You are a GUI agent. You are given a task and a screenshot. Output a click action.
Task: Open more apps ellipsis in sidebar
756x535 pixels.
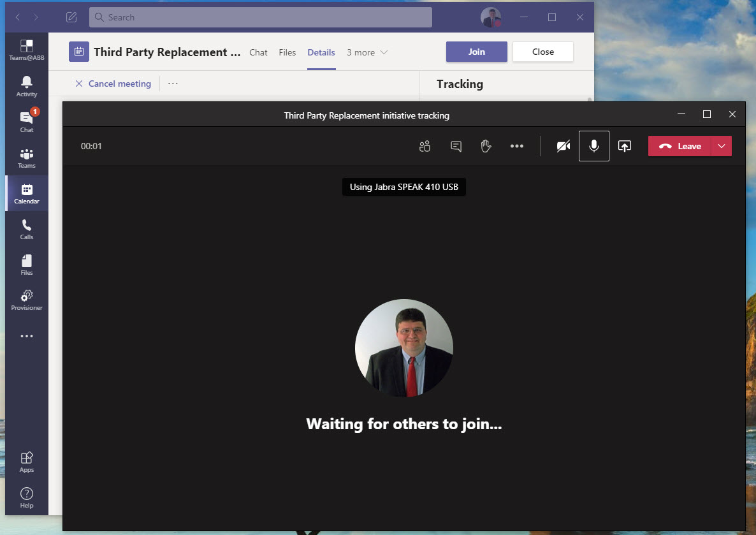point(27,336)
